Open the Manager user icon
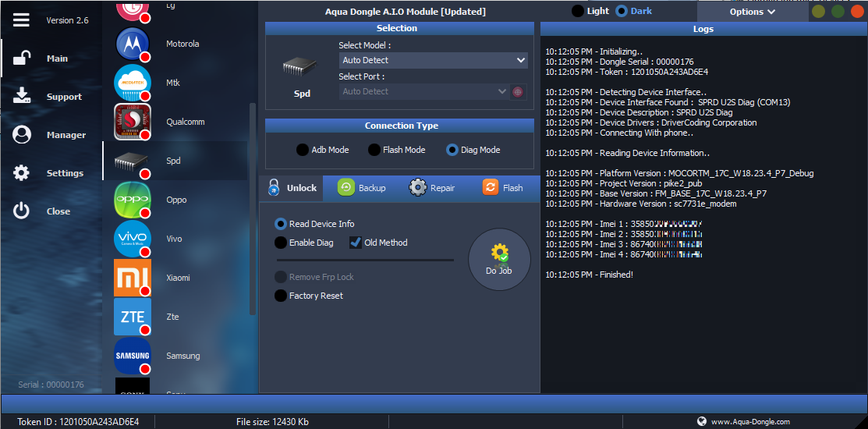Viewport: 868px width, 429px height. pos(22,134)
